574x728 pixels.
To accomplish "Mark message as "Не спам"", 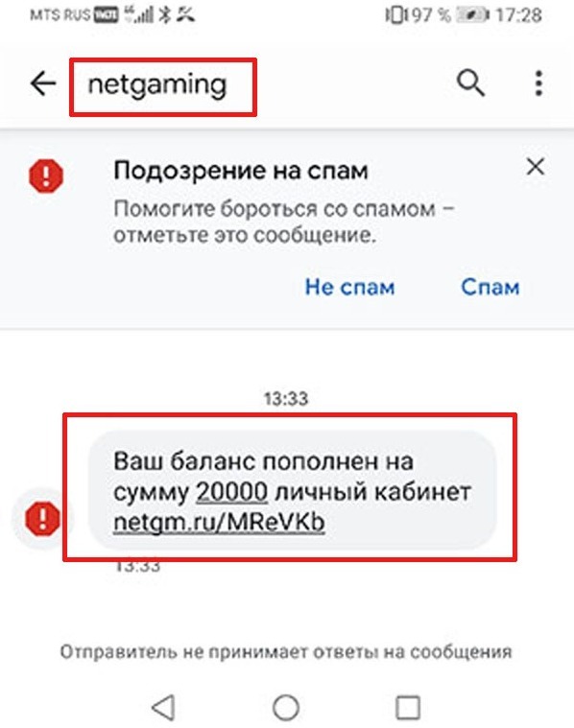I will [349, 287].
